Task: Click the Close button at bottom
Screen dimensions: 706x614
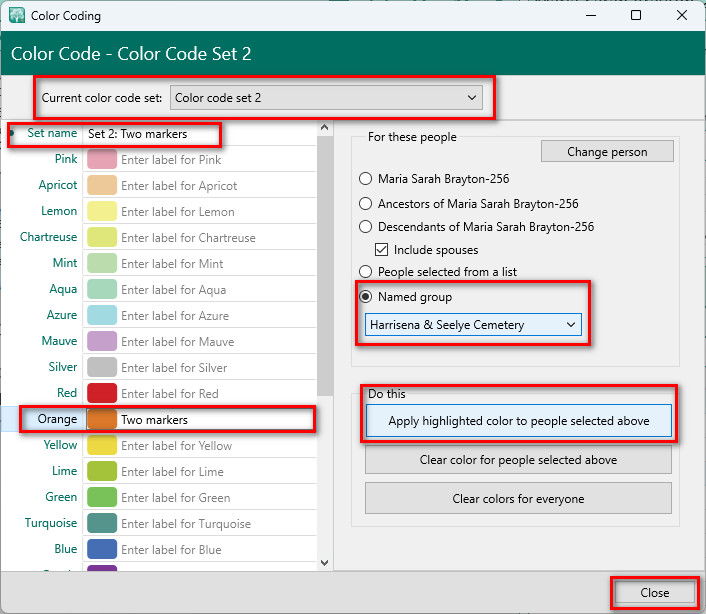Action: coord(655,592)
